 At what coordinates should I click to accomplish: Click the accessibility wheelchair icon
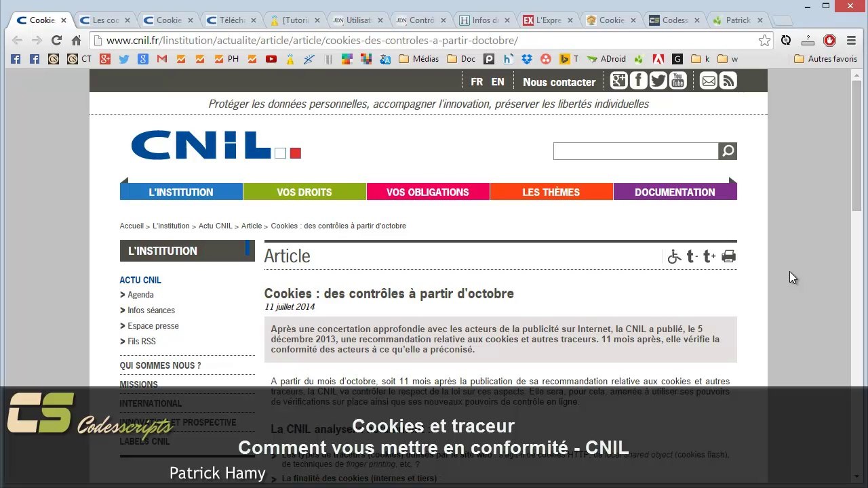tap(674, 256)
